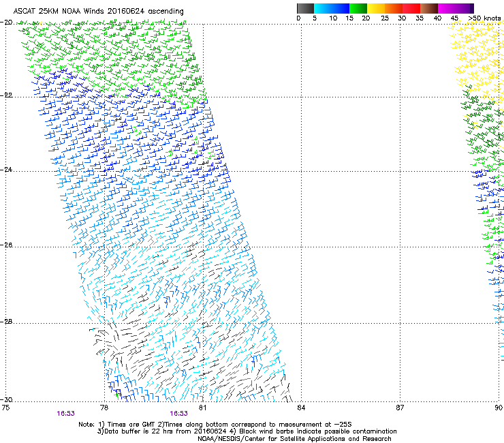Click the 'NOAA/NESDIS/Center for Satellite Applications' credit line
Image resolution: width=504 pixels, height=443 pixels.
tap(294, 439)
